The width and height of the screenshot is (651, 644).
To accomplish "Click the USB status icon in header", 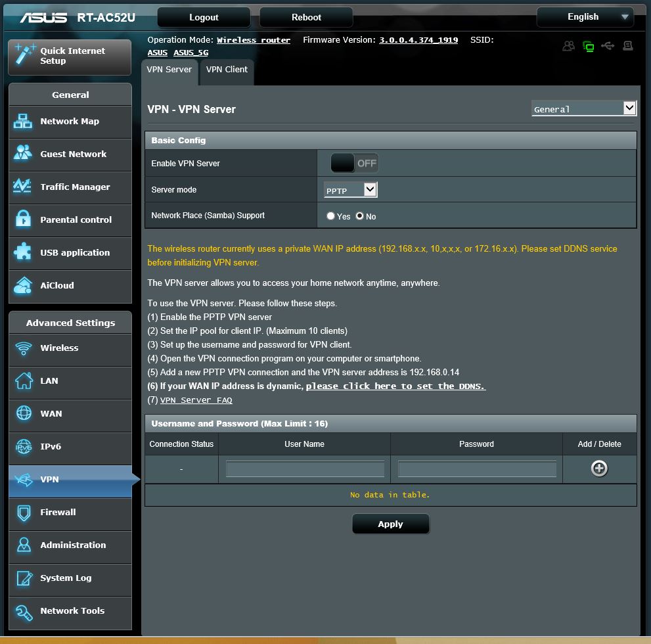I will 608,46.
